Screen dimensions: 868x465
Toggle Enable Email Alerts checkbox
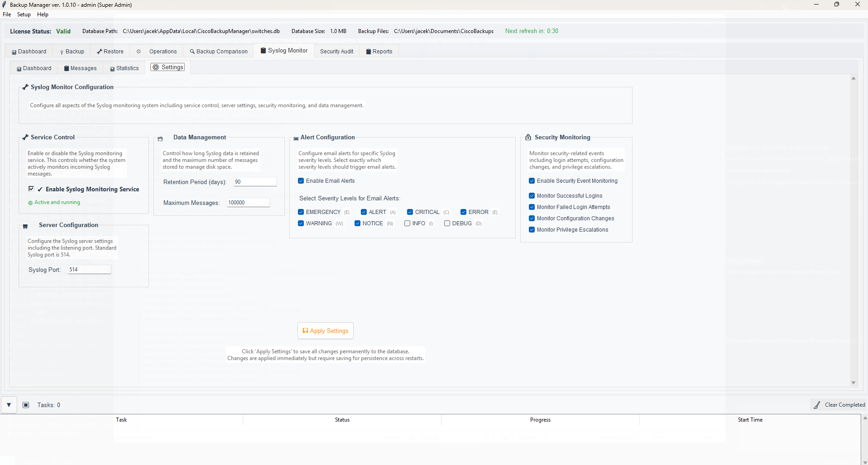click(x=301, y=181)
